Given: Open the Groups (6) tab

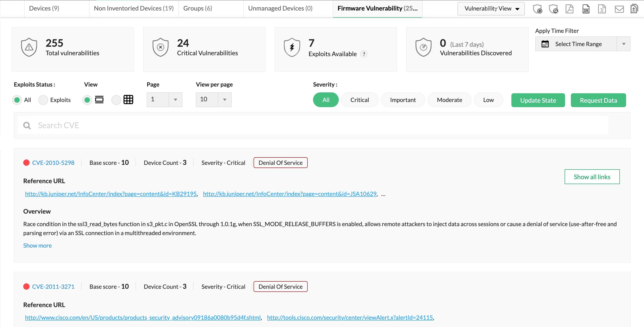Looking at the screenshot, I should [x=197, y=8].
